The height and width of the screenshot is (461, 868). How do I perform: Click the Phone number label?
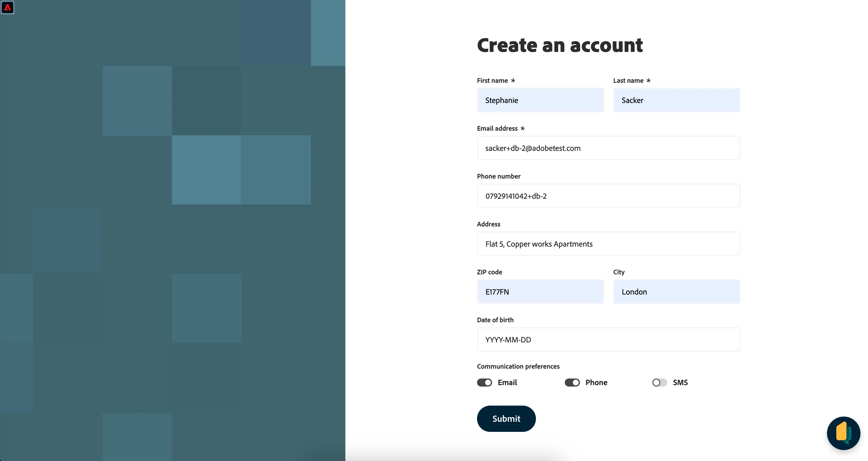coord(499,176)
